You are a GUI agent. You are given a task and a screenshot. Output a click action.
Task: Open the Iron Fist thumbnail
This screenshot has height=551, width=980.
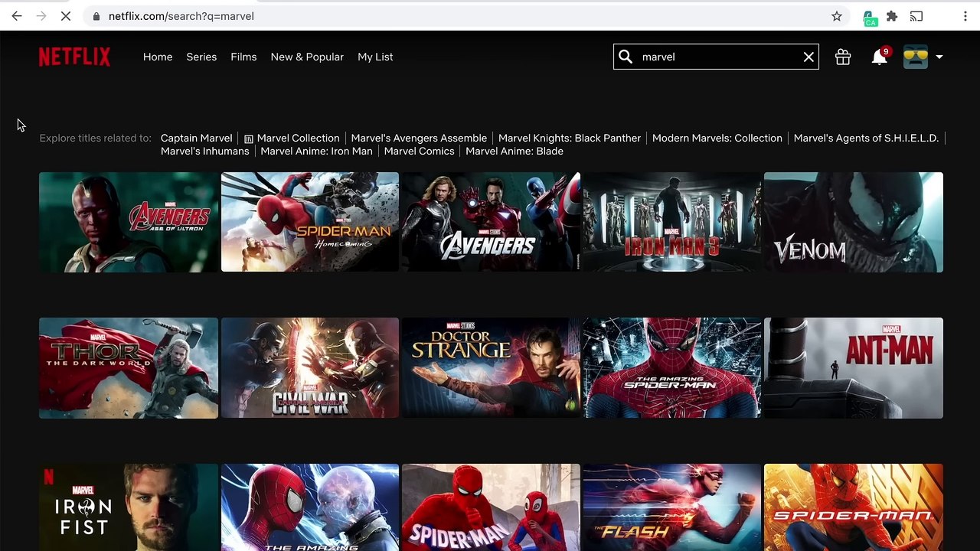[129, 507]
